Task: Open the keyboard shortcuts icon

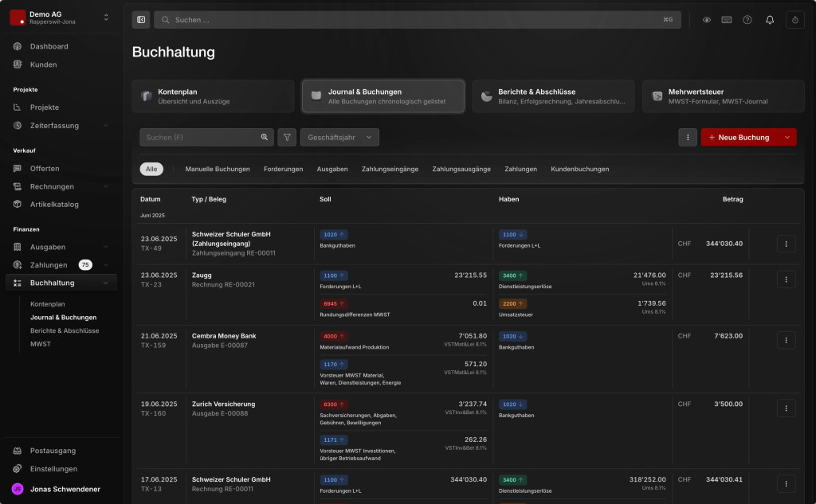Action: tap(727, 20)
